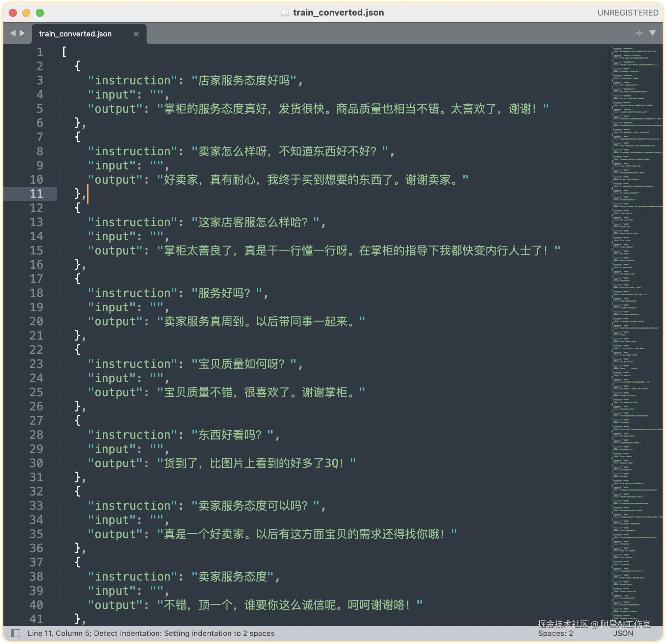Open the tab list dropdown arrow
666x644 pixels.
[652, 33]
